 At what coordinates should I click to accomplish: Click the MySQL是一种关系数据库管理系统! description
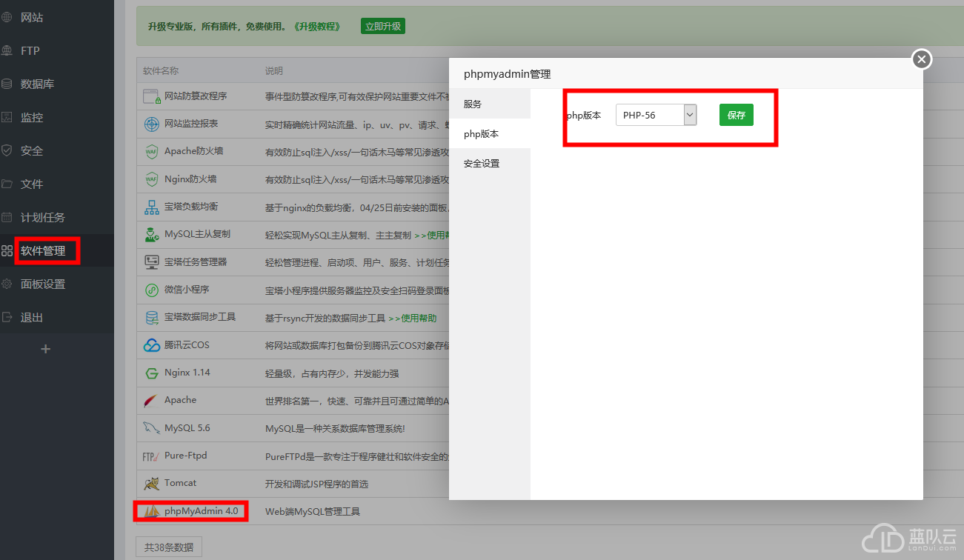pyautogui.click(x=335, y=428)
